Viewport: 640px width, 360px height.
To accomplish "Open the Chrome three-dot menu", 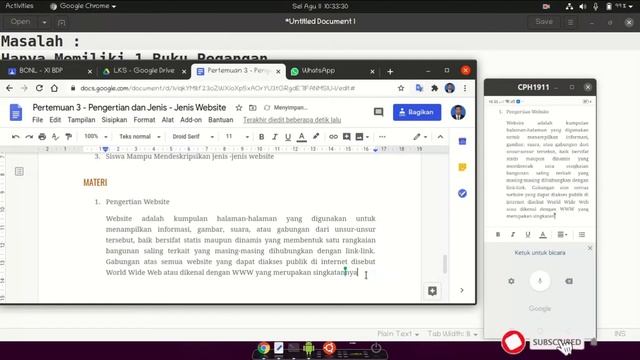I will pos(465,88).
